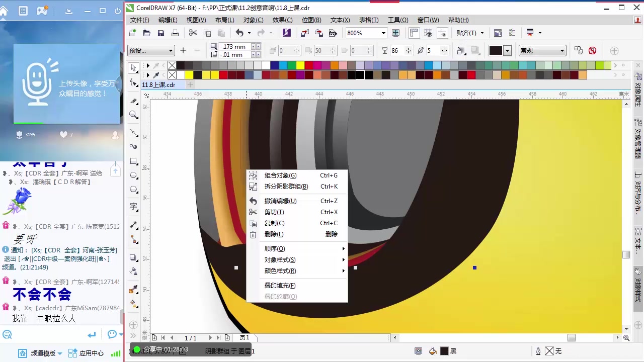
Task: Select the no-color swatch in top palette
Action: [172, 65]
